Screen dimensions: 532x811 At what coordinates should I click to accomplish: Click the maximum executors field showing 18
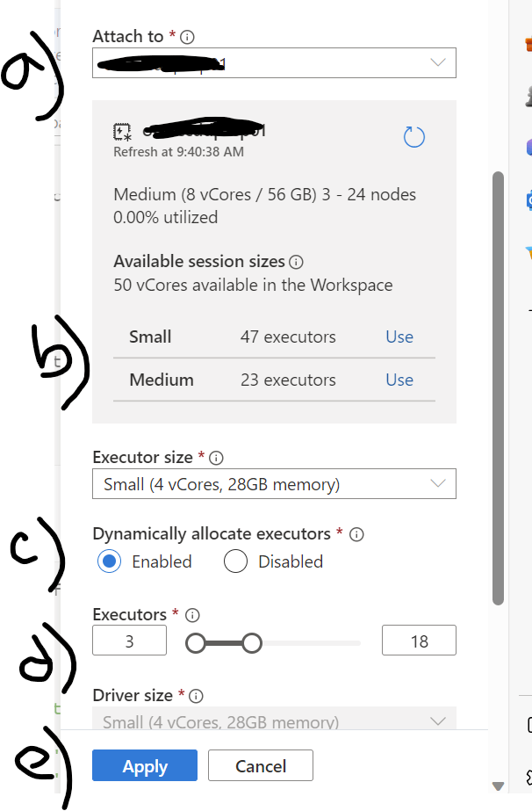[x=419, y=641]
